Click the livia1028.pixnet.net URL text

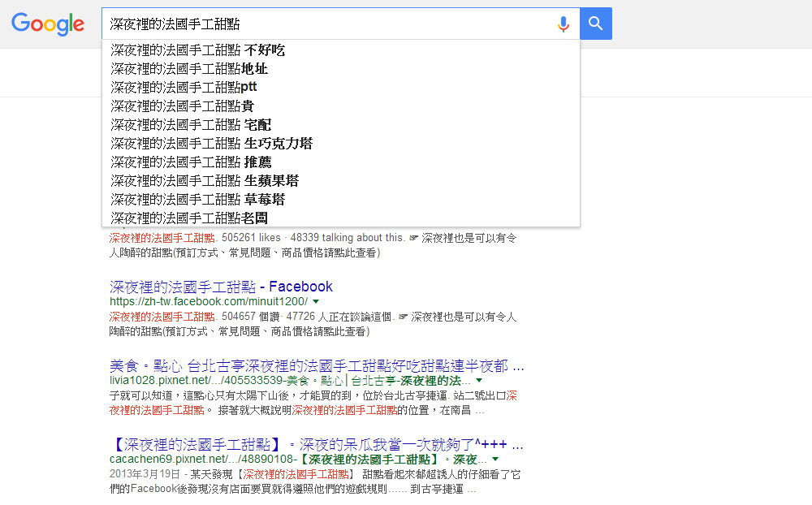(290, 381)
